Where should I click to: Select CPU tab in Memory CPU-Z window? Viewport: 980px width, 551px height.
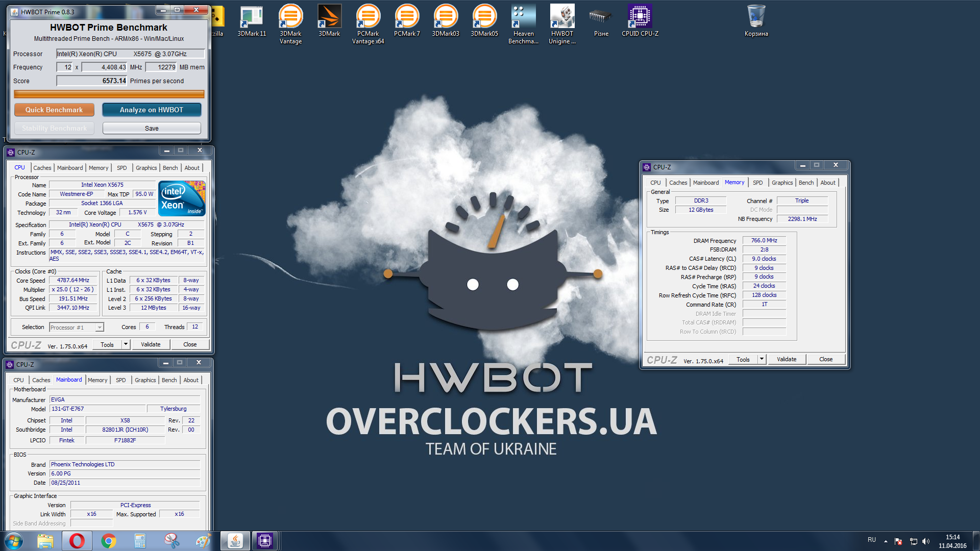tap(655, 183)
